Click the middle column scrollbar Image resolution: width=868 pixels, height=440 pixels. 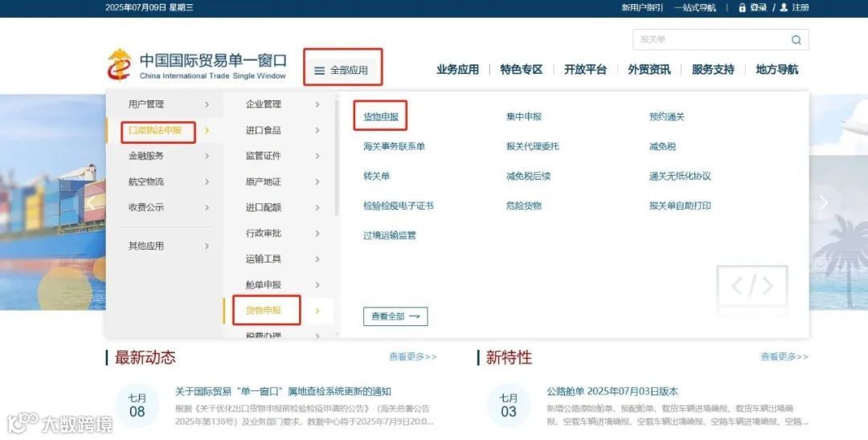click(x=337, y=157)
